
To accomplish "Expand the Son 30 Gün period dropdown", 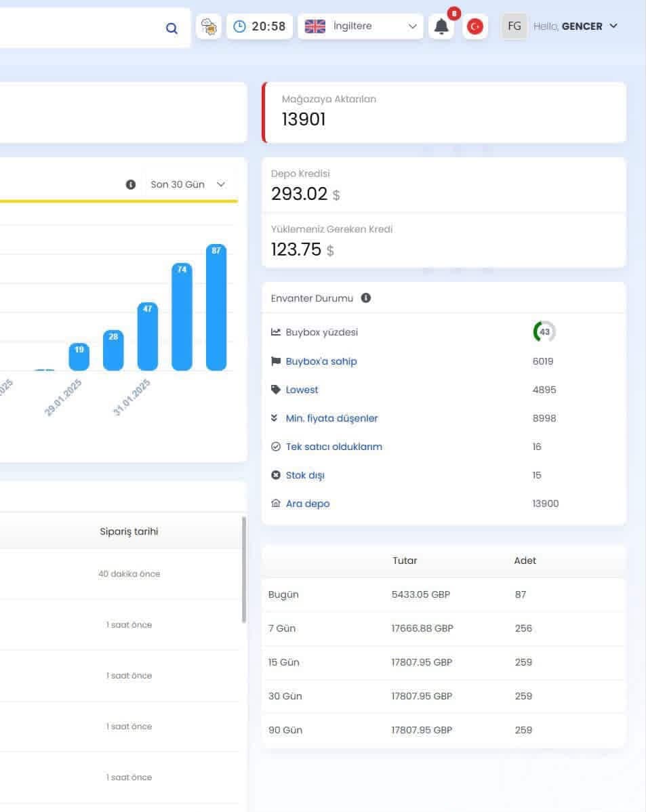I will click(188, 184).
